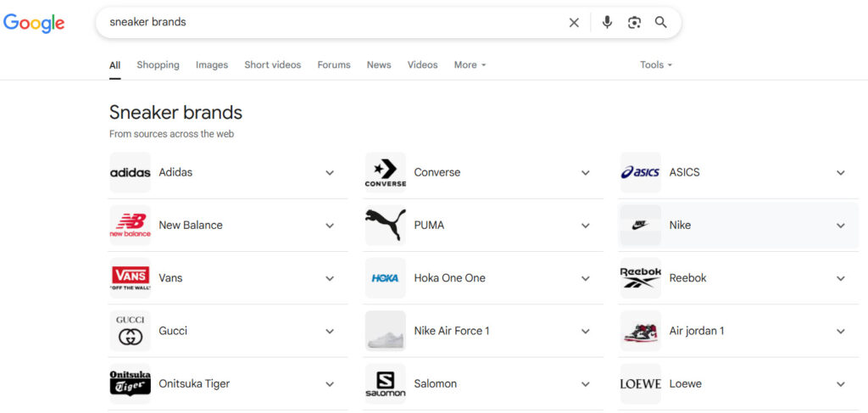
Task: Open the More dropdown menu
Action: click(x=470, y=64)
